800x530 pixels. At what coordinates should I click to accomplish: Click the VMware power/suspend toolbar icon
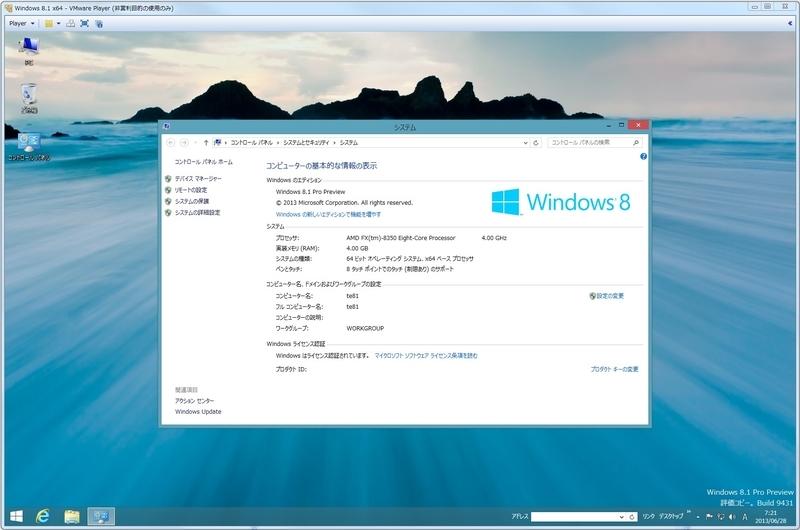pyautogui.click(x=49, y=23)
